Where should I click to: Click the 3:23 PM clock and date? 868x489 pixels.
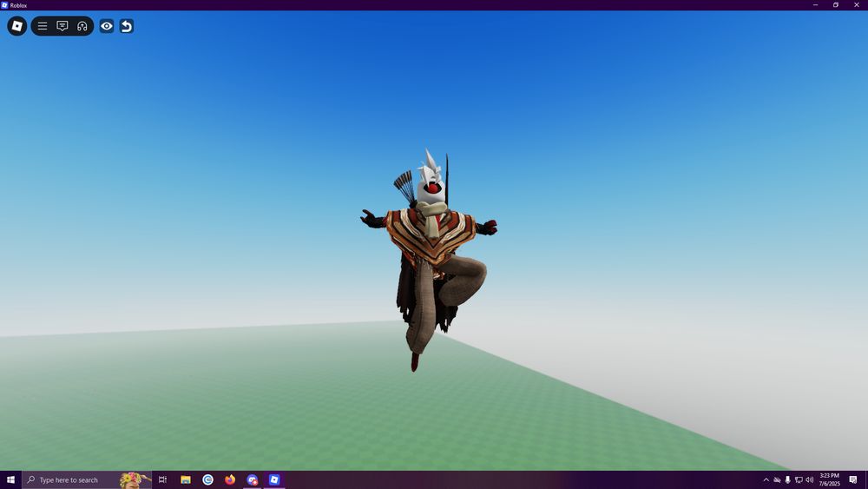pos(829,479)
